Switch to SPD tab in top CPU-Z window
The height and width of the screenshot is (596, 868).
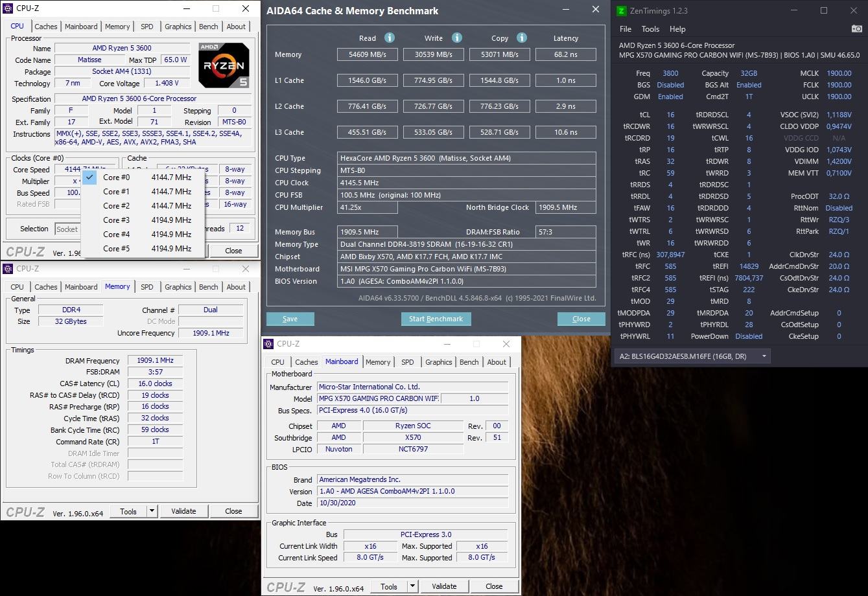tap(147, 27)
